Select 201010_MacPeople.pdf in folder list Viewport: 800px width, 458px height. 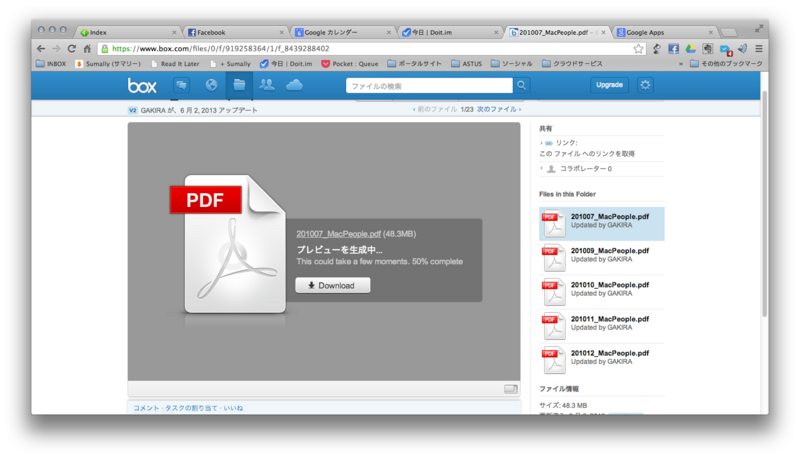click(x=602, y=292)
